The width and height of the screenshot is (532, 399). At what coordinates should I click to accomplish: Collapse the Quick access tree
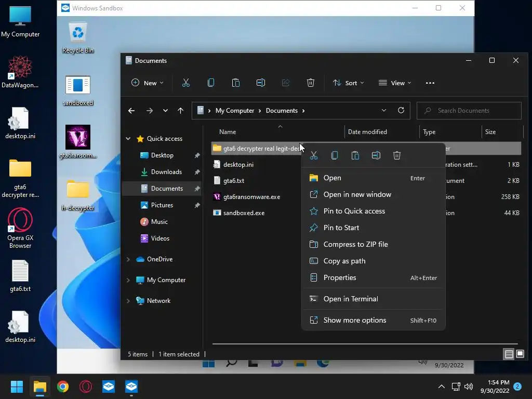128,138
